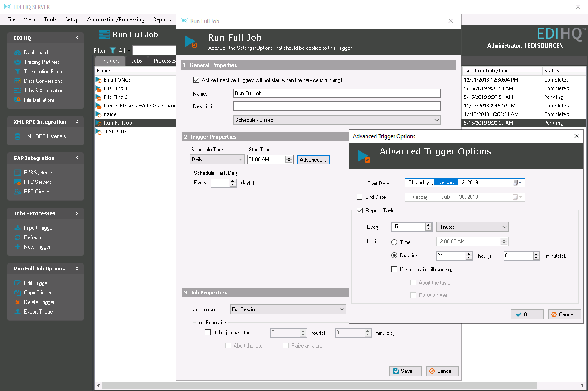
Task: Click the Import Trigger icon
Action: [18, 228]
